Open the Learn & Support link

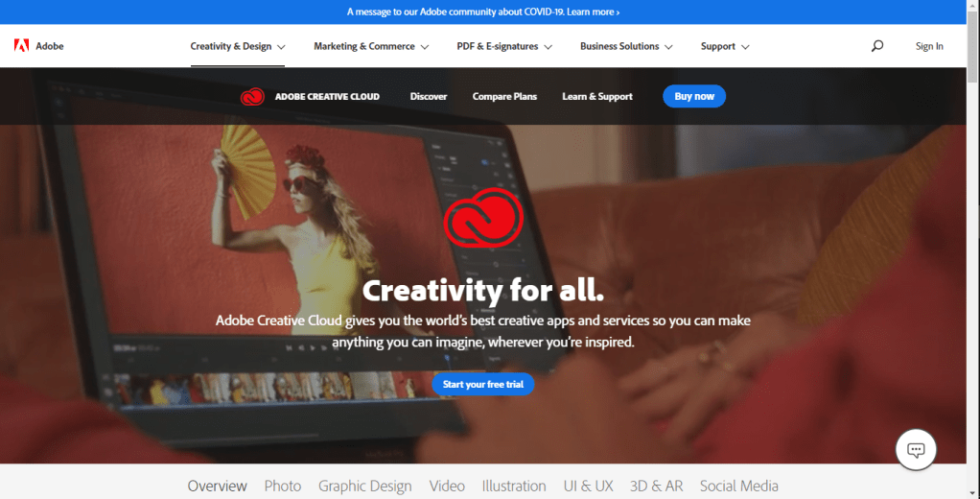click(x=596, y=96)
